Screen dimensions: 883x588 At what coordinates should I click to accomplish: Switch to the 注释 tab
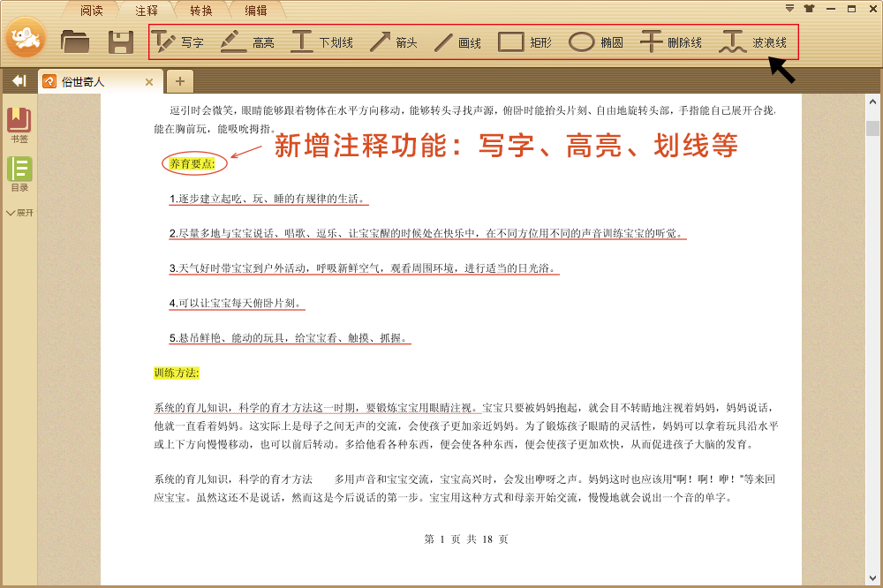pyautogui.click(x=147, y=11)
